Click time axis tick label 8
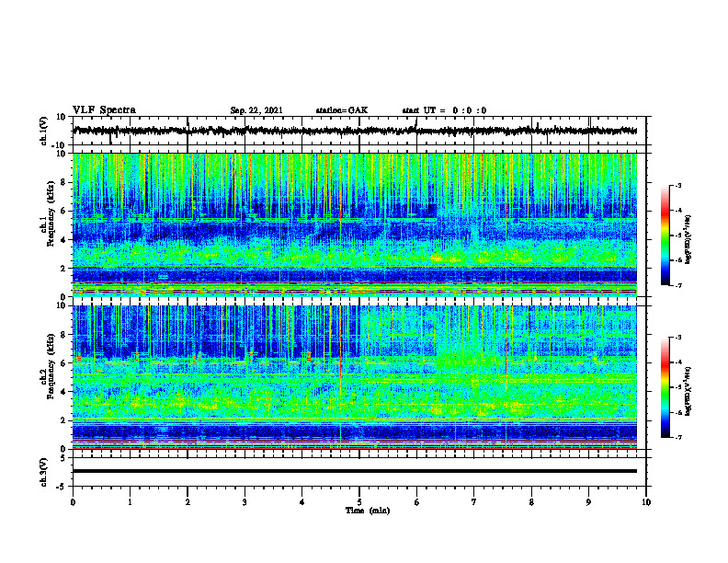This screenshot has width=728, height=563. click(531, 502)
